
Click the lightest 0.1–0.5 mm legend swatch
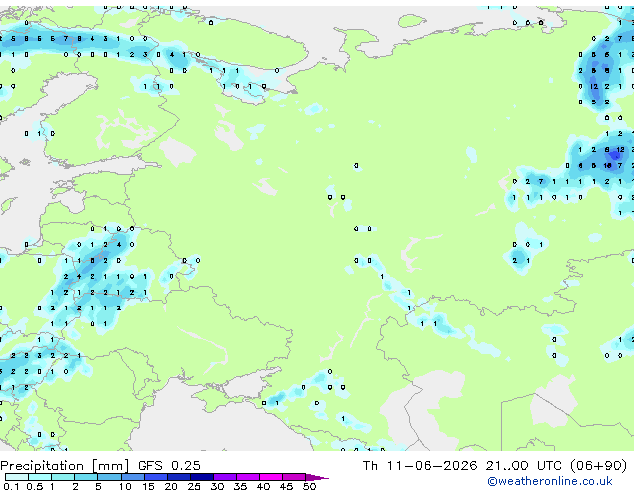tap(17, 477)
